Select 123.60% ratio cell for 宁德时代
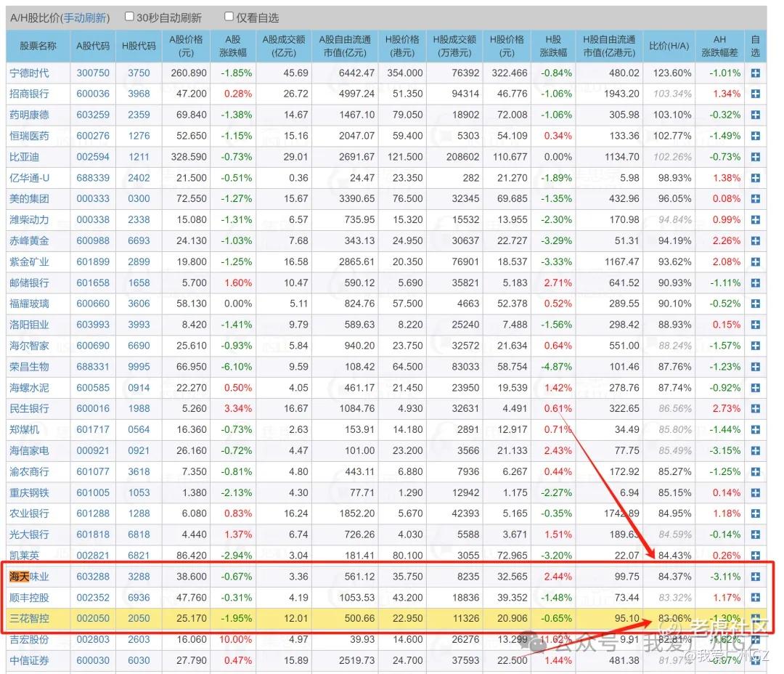The height and width of the screenshot is (674, 784). (672, 73)
